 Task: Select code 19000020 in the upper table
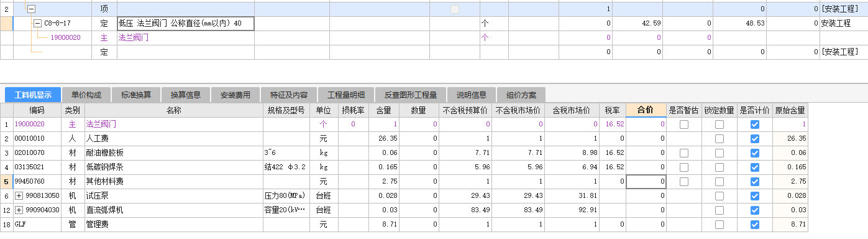(x=65, y=37)
